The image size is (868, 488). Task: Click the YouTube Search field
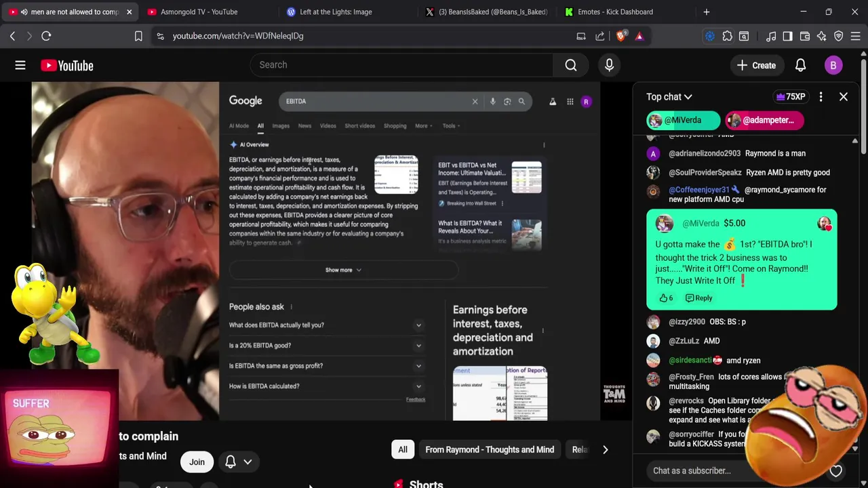click(x=401, y=64)
